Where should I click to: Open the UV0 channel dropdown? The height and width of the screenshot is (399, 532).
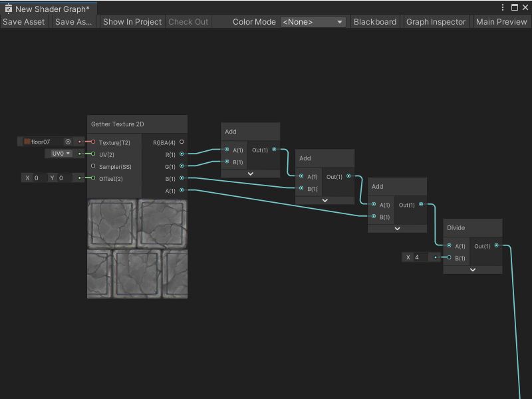click(x=61, y=154)
